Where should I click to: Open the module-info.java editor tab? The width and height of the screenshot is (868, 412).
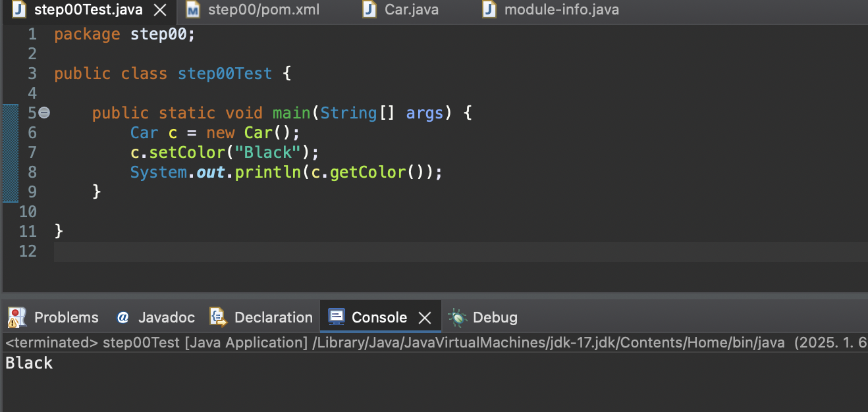(x=561, y=10)
